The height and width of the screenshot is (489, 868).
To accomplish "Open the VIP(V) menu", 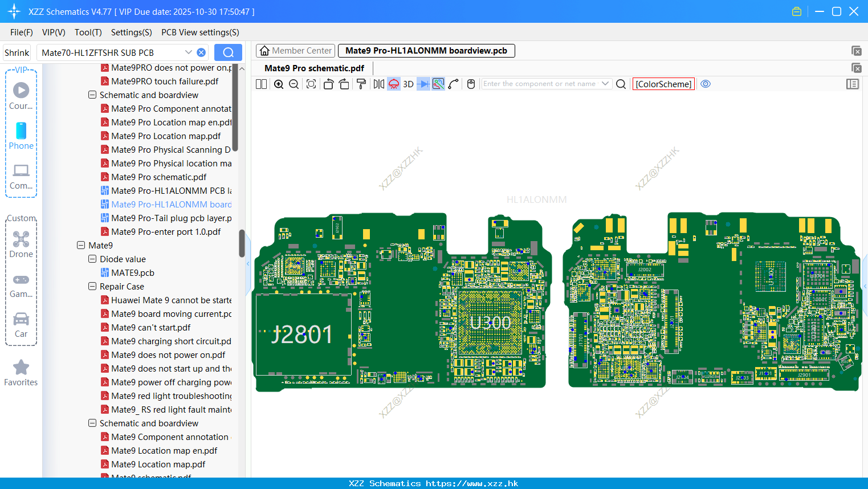I will pyautogui.click(x=54, y=32).
